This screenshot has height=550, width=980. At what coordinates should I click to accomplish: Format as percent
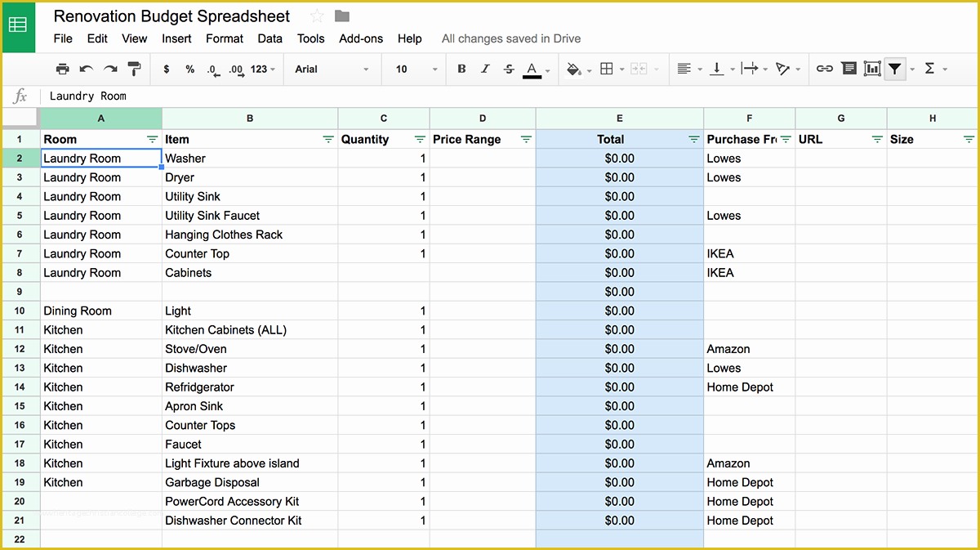(x=190, y=69)
